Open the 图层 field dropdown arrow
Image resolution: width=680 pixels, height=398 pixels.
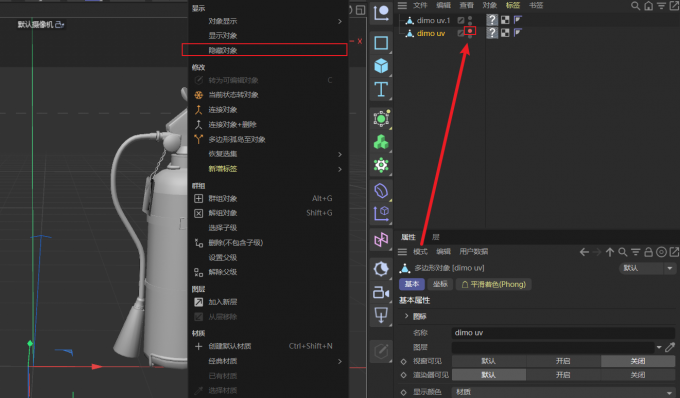tap(659, 347)
